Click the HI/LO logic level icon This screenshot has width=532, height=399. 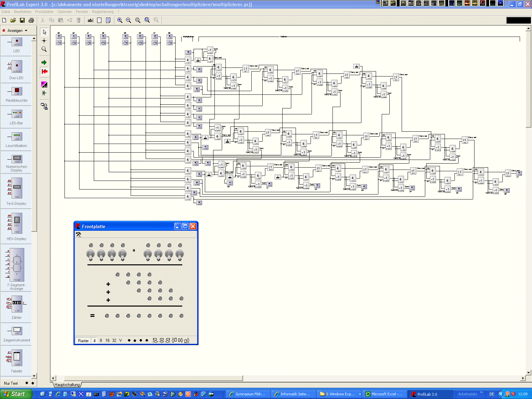point(44,84)
